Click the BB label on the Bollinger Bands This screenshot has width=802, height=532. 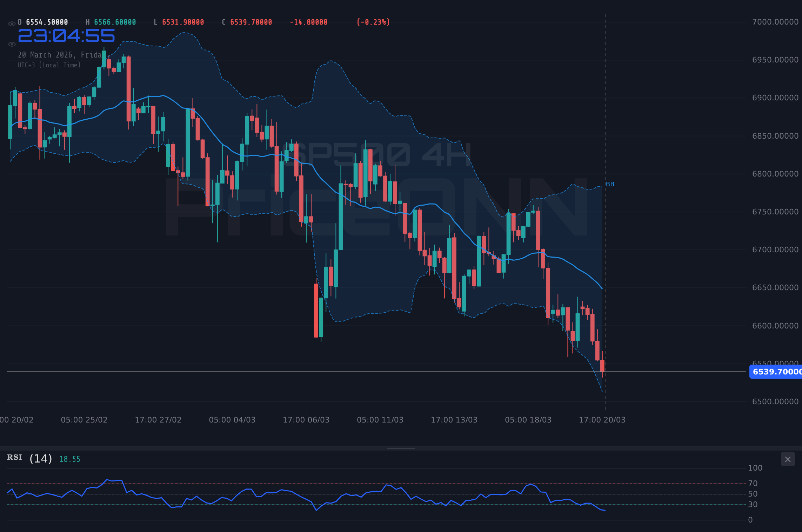click(610, 184)
